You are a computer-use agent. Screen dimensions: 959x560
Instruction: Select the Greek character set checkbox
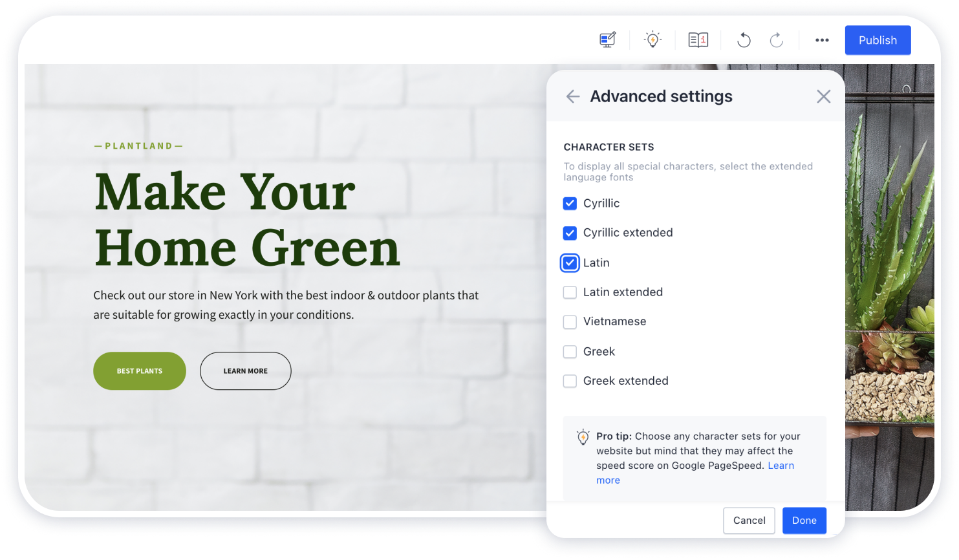pyautogui.click(x=570, y=352)
